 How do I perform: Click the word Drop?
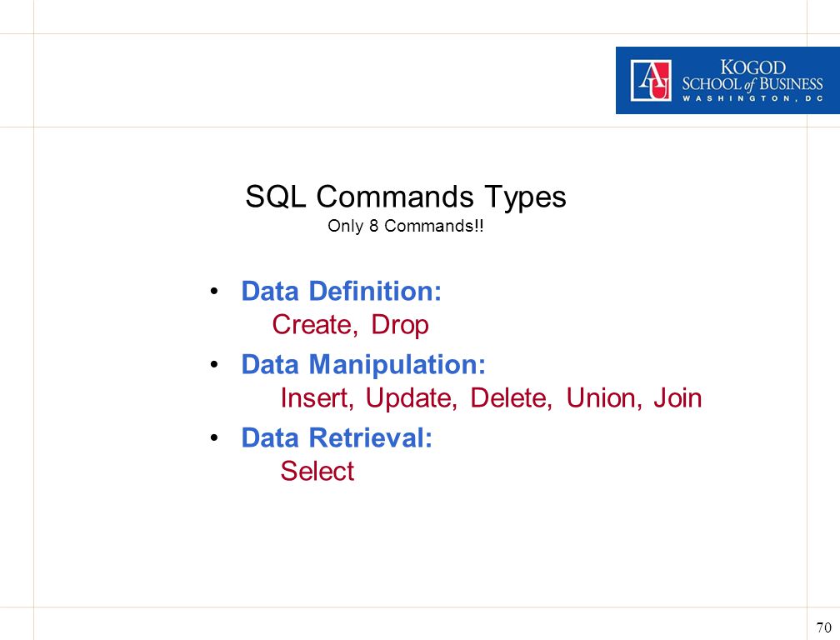(x=400, y=326)
